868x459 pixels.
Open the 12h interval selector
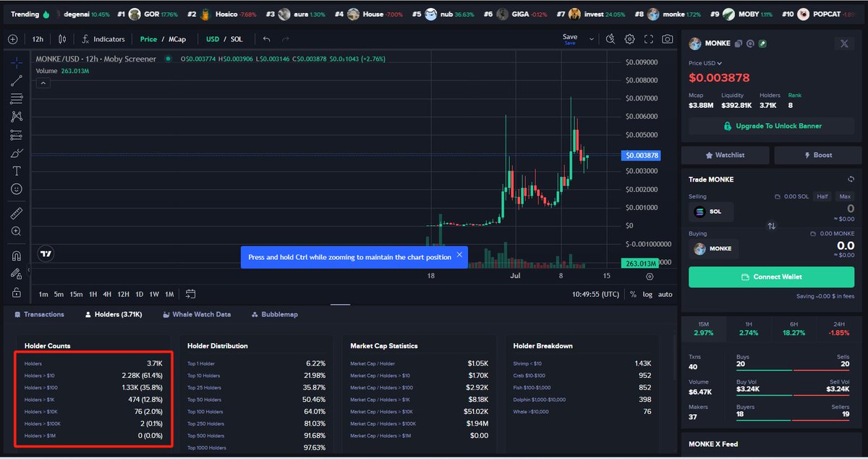38,39
